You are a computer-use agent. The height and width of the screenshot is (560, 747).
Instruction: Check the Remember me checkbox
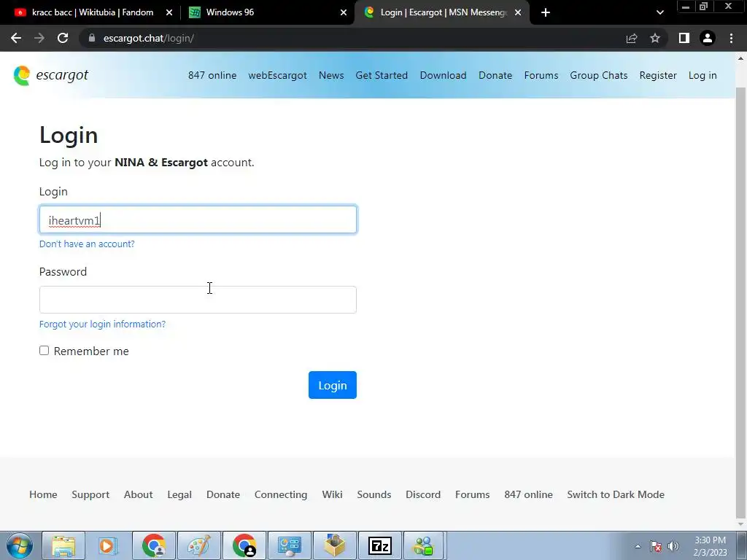[x=44, y=351]
